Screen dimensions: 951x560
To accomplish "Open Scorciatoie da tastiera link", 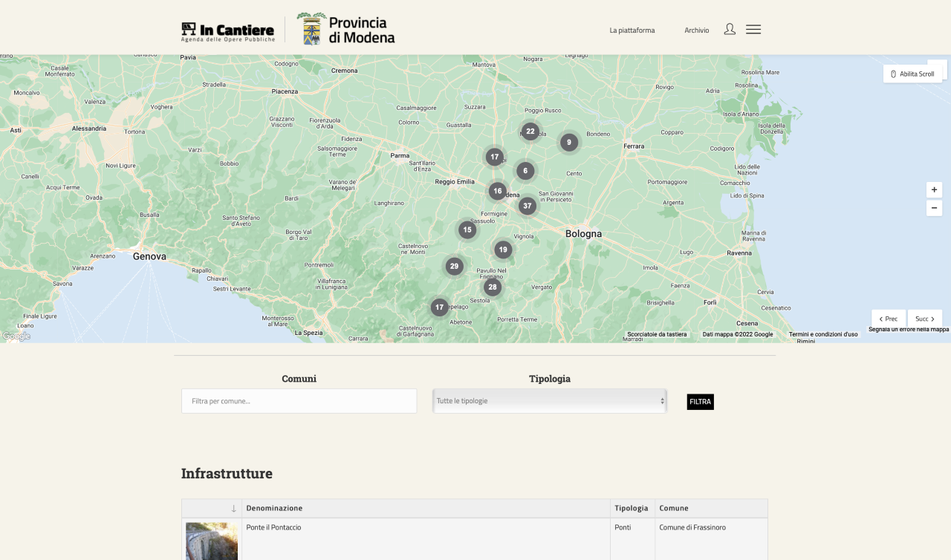I will tap(657, 334).
